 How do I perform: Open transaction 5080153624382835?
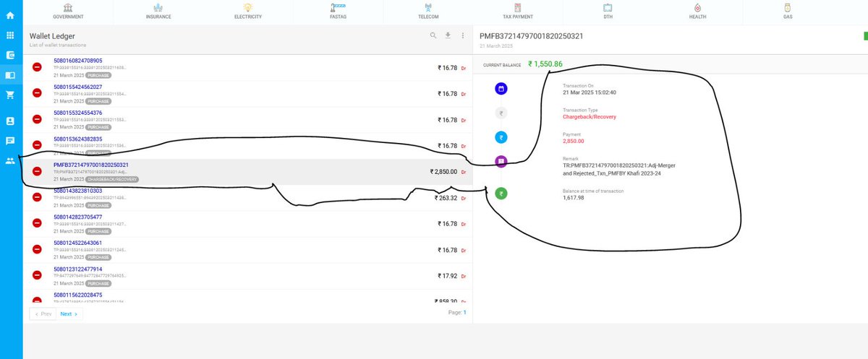point(78,139)
